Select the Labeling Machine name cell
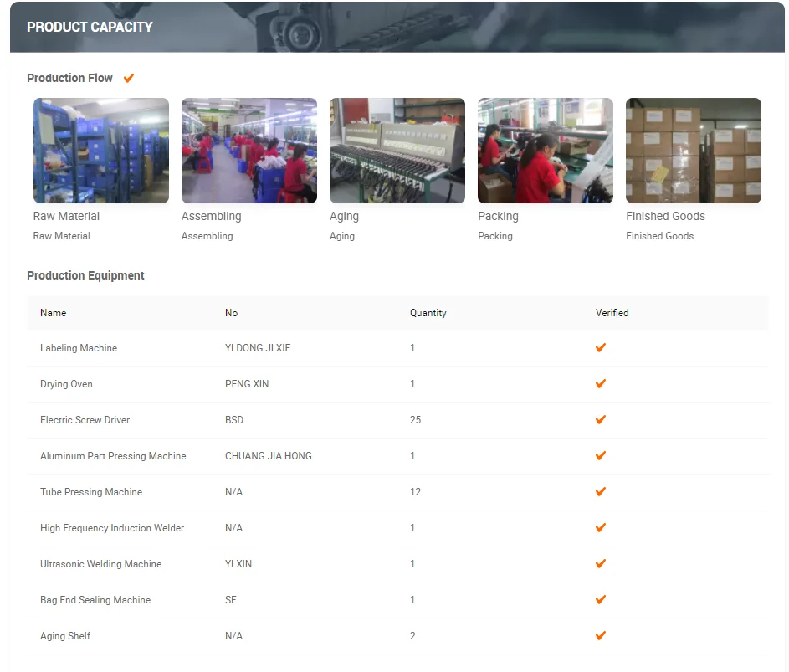Screen dimensions: 789x672 pos(79,348)
